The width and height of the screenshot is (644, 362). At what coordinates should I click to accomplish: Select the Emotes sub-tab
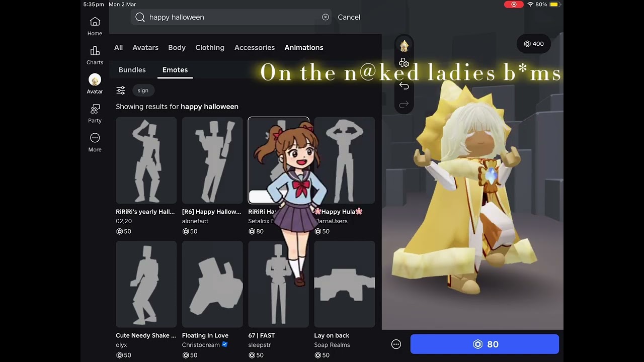pyautogui.click(x=175, y=70)
